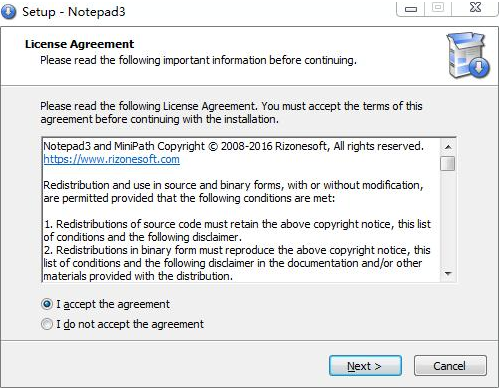Image resolution: width=499 pixels, height=388 pixels.
Task: Click the license scrollbar's down arrow
Action: [448, 274]
